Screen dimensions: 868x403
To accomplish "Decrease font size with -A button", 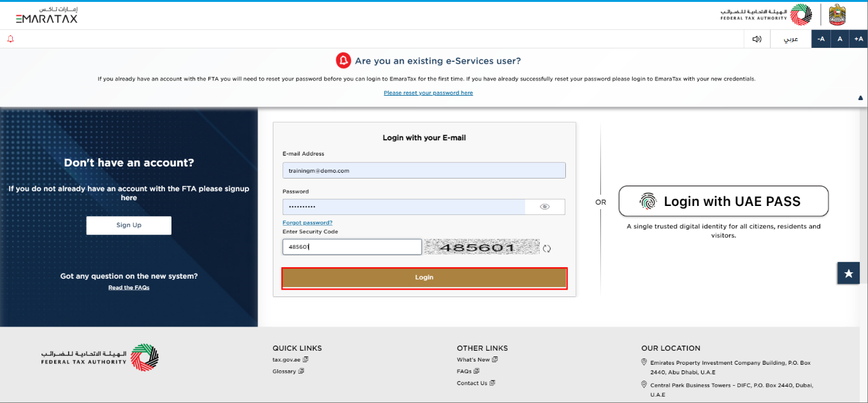I will tap(821, 39).
